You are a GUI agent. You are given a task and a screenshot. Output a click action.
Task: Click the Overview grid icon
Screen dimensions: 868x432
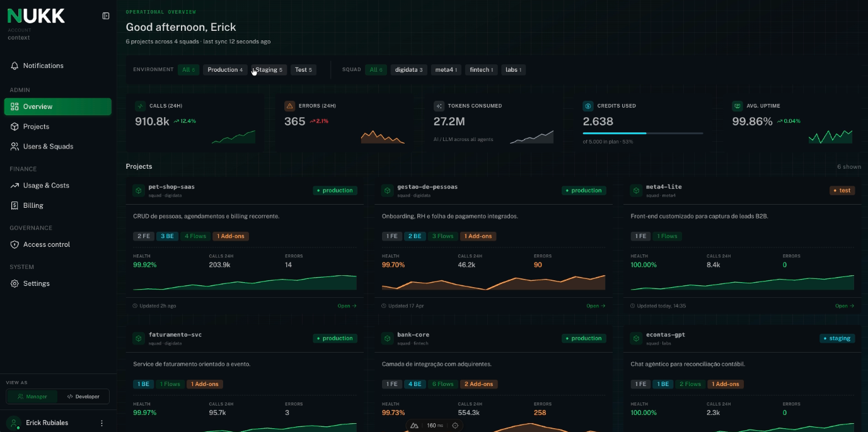click(14, 106)
